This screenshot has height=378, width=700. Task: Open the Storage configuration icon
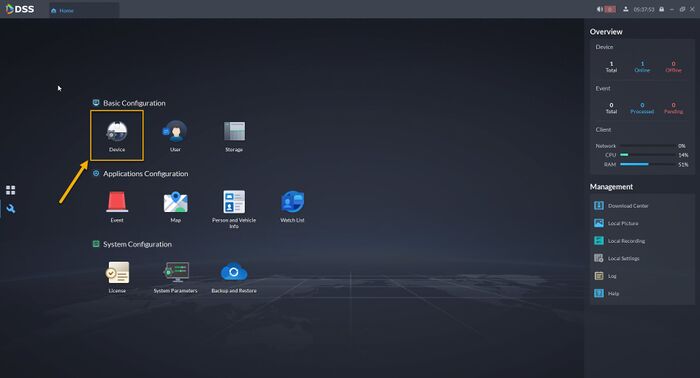point(234,131)
